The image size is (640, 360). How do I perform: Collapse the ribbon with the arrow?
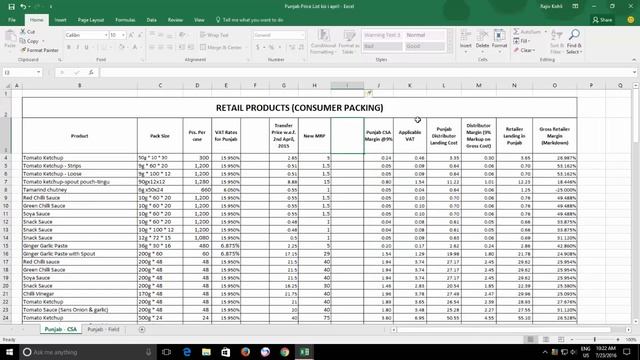pyautogui.click(x=634, y=60)
